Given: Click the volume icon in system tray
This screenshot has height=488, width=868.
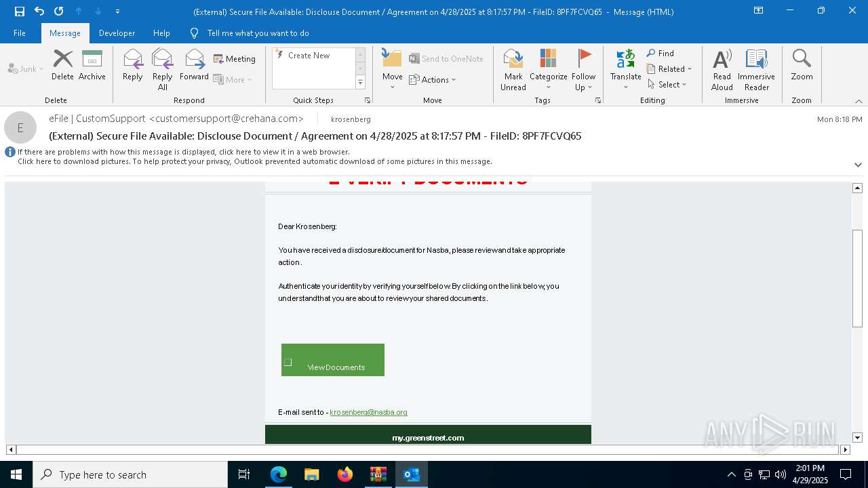Looking at the screenshot, I should [x=781, y=474].
